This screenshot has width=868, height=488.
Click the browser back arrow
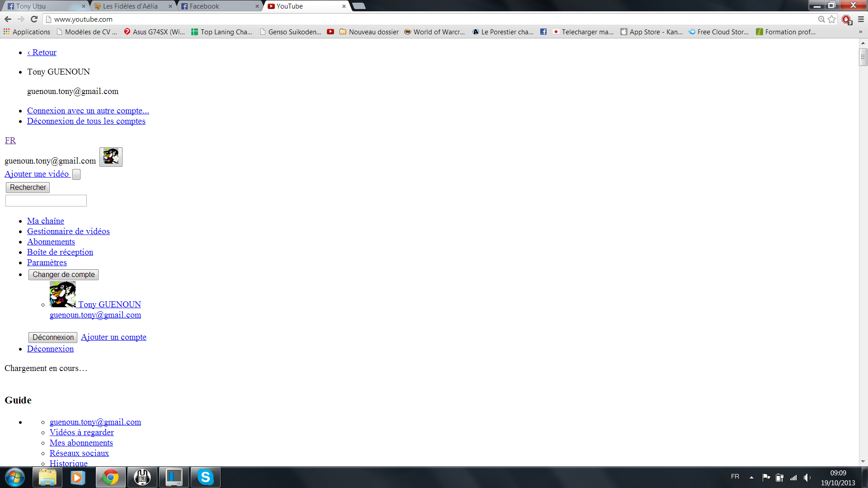tap(8, 19)
